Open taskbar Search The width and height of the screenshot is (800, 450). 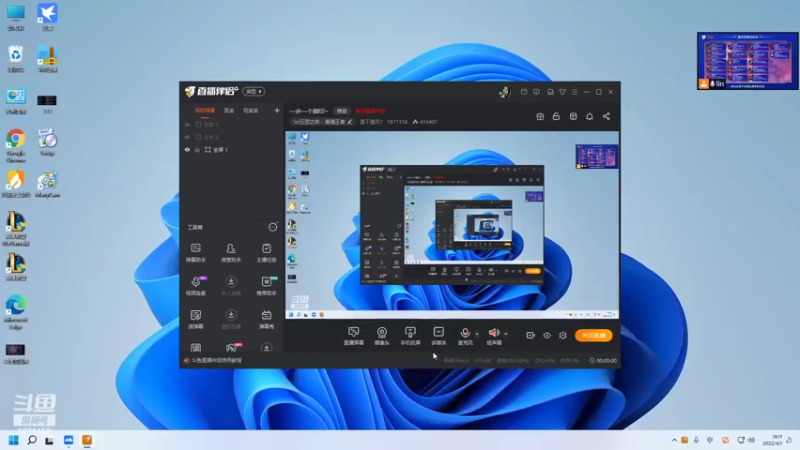click(32, 440)
